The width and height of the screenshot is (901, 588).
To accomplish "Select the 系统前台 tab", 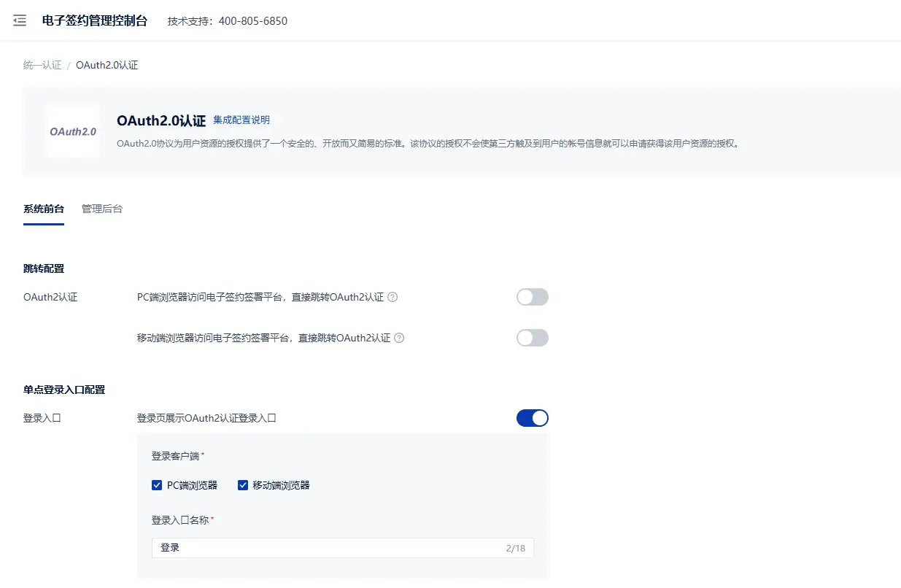I will tap(44, 209).
